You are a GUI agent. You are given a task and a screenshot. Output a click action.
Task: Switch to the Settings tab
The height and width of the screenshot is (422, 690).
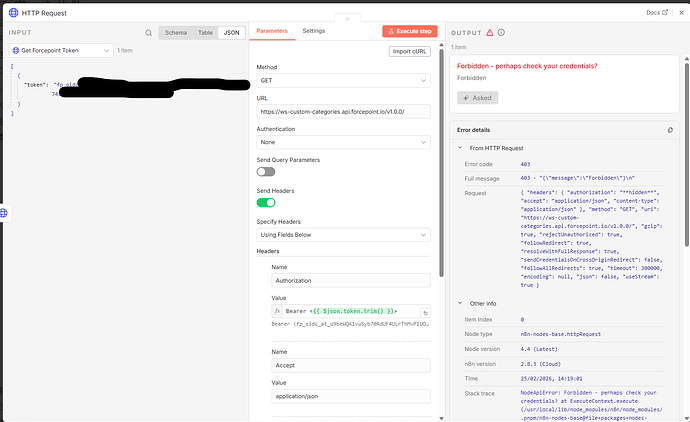pyautogui.click(x=314, y=32)
